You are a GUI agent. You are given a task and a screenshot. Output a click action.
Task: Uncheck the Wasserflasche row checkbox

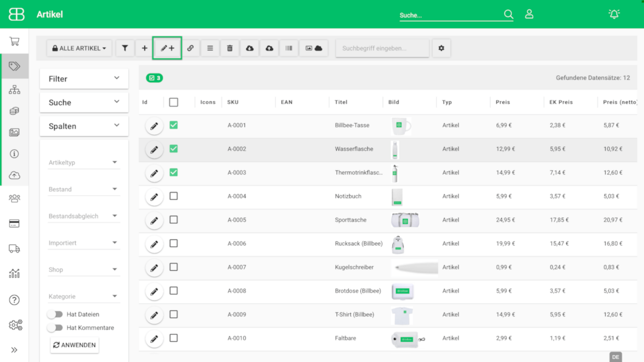173,149
